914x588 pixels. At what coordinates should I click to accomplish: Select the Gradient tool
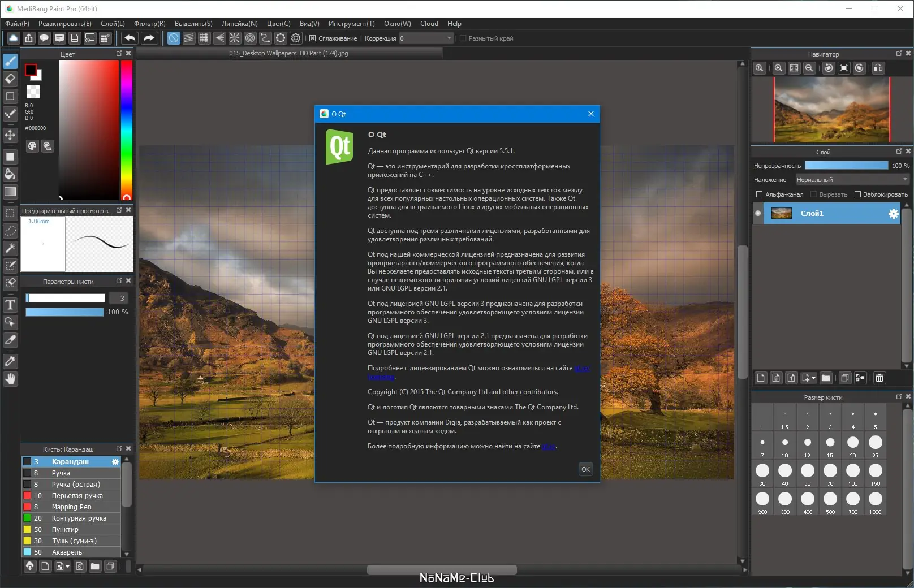(x=10, y=192)
